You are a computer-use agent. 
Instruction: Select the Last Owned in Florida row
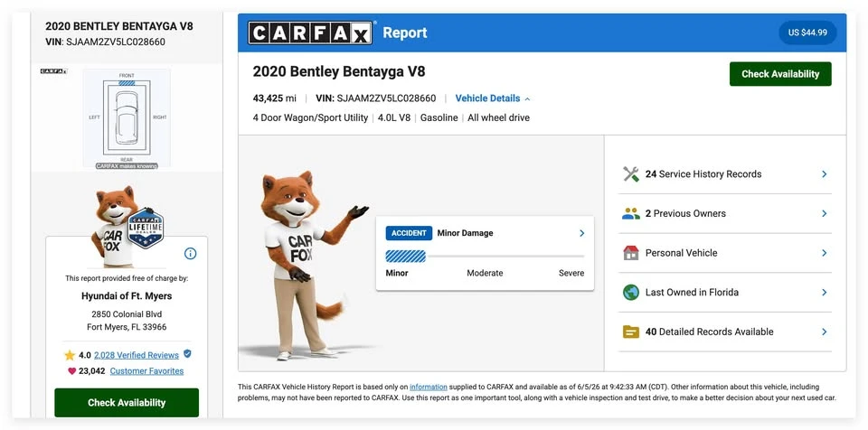[724, 292]
